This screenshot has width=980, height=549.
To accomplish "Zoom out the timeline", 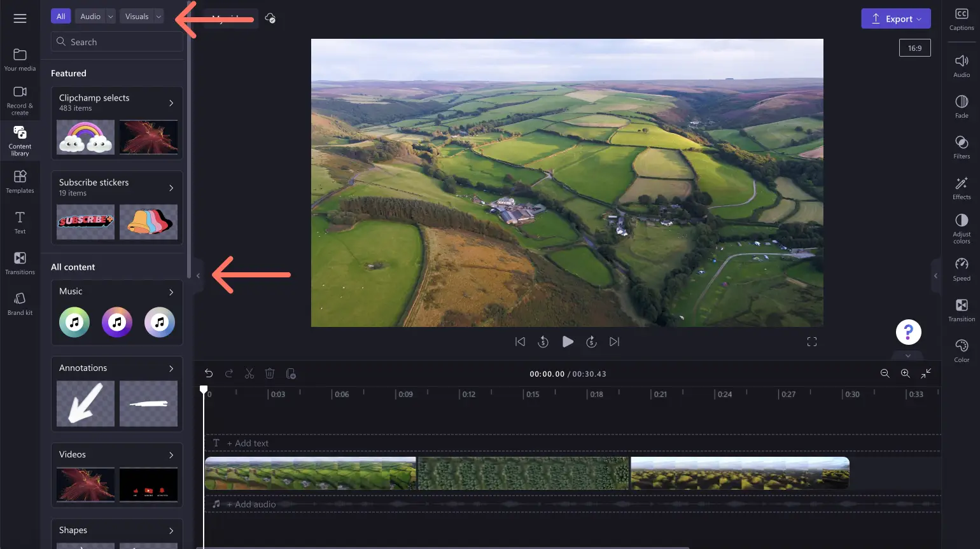I will (885, 373).
